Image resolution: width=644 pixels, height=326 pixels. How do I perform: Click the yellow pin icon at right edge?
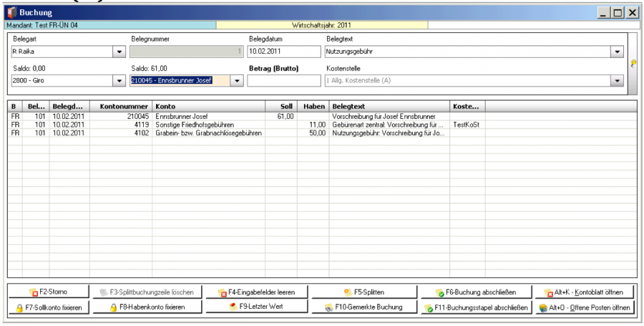(x=633, y=63)
